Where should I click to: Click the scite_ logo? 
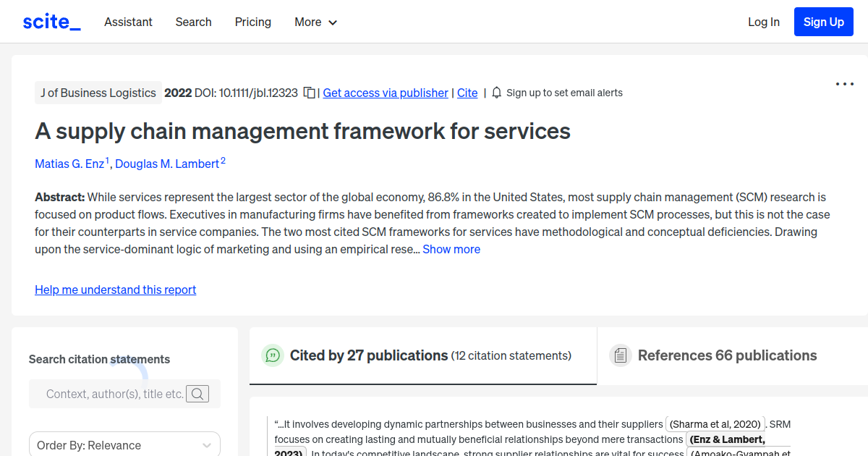(x=51, y=21)
